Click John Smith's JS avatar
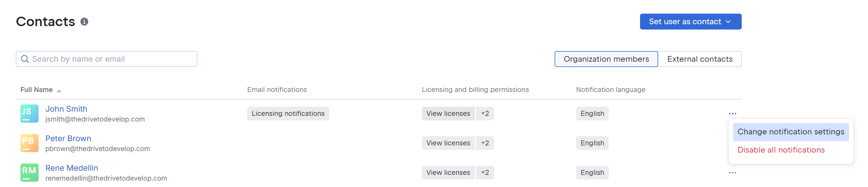The width and height of the screenshot is (868, 187). pos(29,114)
